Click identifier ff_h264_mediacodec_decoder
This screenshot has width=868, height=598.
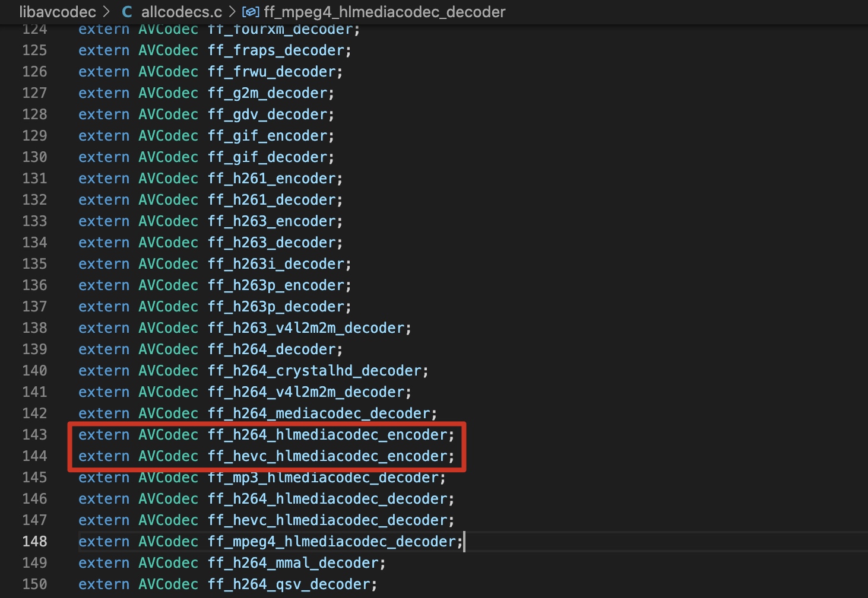pos(319,413)
